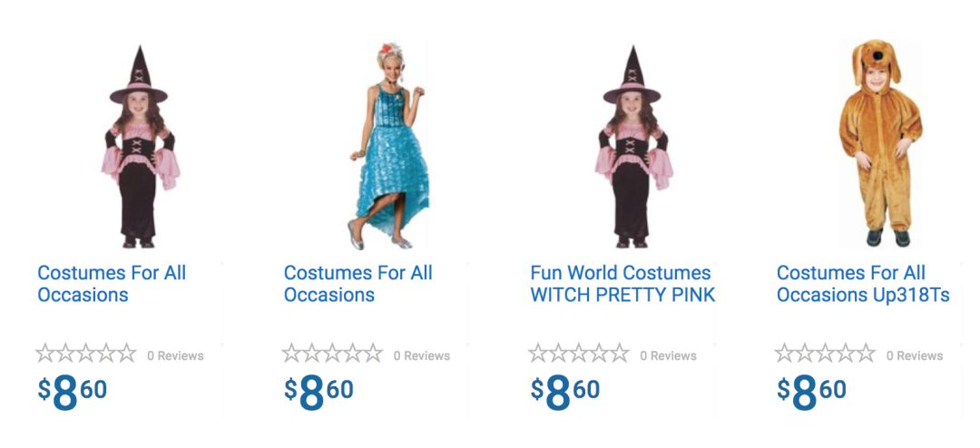Open the dog costume product image

(x=878, y=143)
